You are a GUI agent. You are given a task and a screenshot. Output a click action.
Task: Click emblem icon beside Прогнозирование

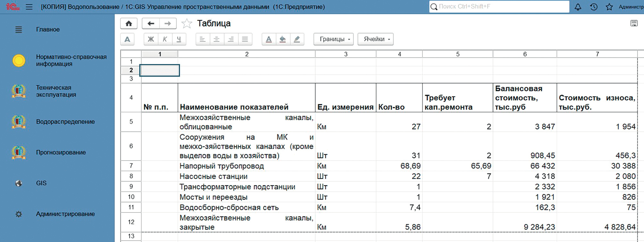pyautogui.click(x=19, y=153)
